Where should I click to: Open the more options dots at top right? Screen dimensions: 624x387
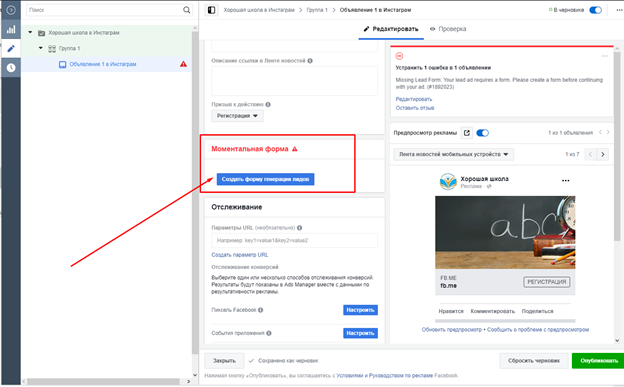pos(619,10)
